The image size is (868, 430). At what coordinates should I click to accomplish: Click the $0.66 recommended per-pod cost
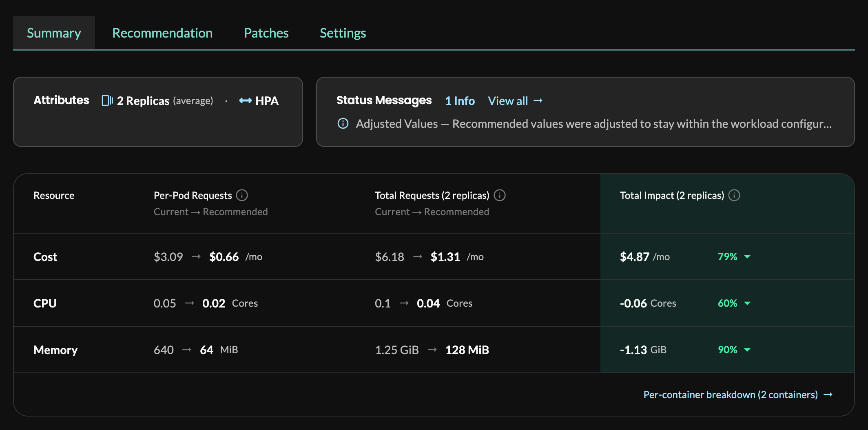click(x=224, y=257)
